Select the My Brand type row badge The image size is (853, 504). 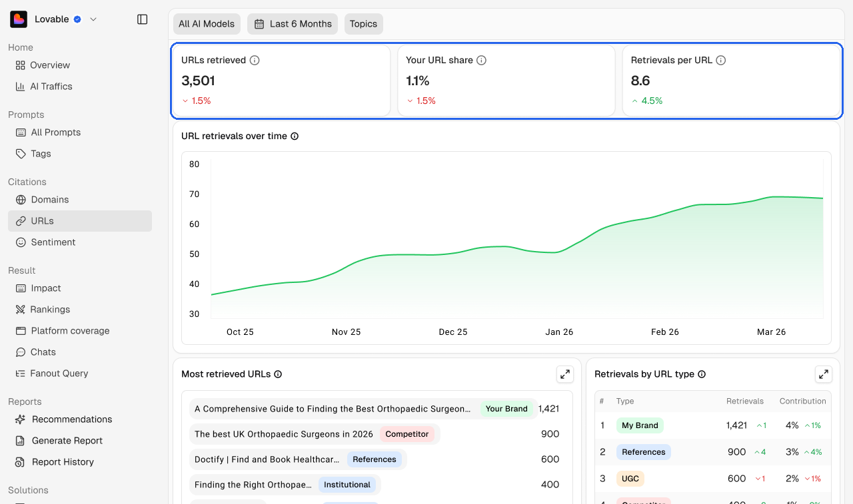pyautogui.click(x=640, y=425)
